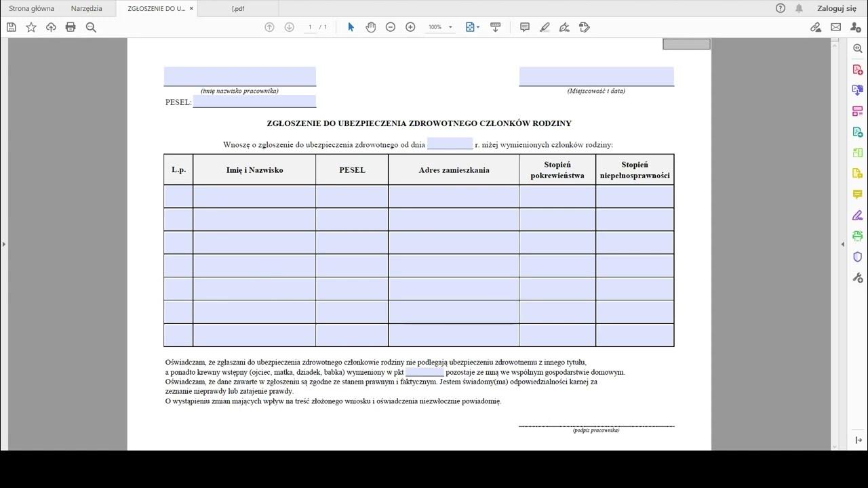This screenshot has height=488, width=868.
Task: Click the current page number field
Action: tap(310, 27)
